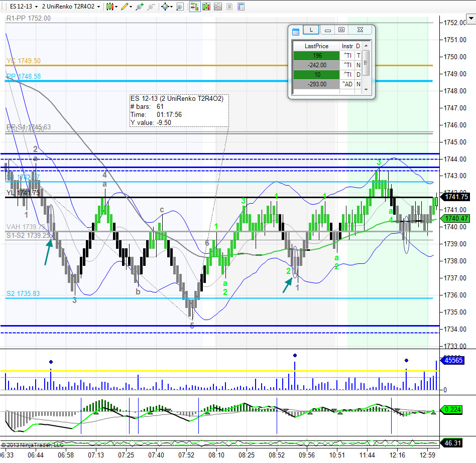The height and width of the screenshot is (463, 476).
Task: Select the ^AD instrument cell
Action: click(347, 84)
